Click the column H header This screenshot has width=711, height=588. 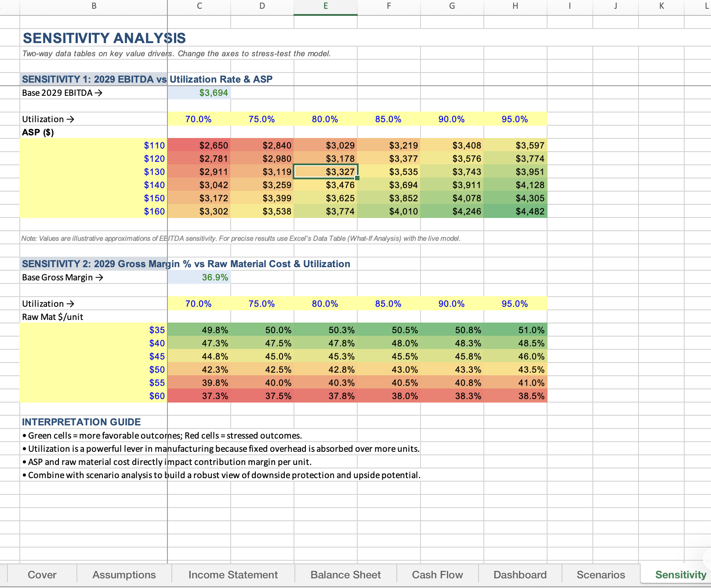tap(515, 6)
